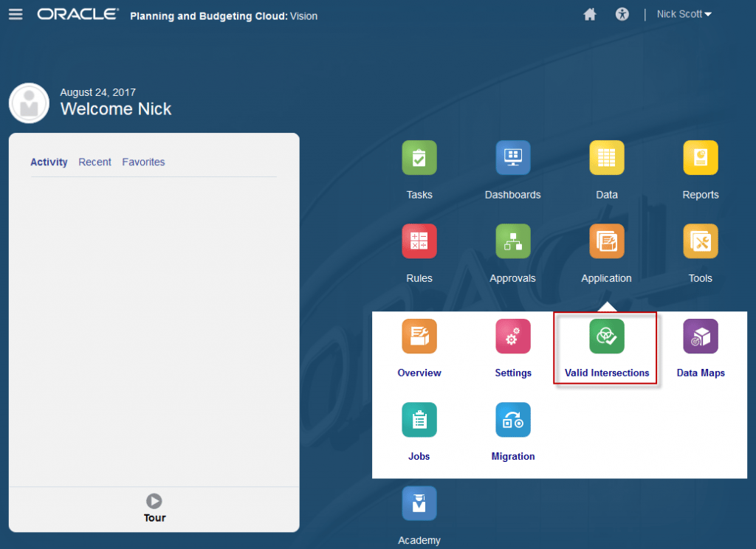Click the 'Welcome Nick' heading
The height and width of the screenshot is (549, 756).
tap(116, 109)
